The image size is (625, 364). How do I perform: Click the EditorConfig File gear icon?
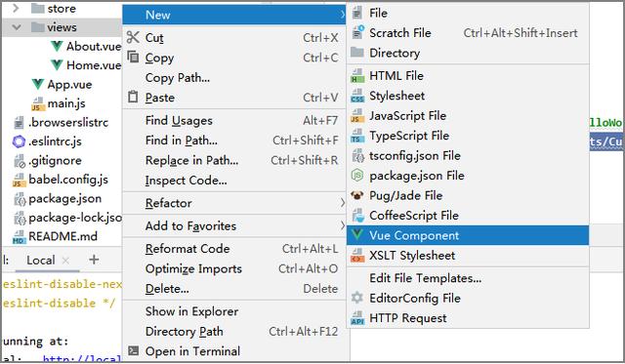click(x=357, y=298)
